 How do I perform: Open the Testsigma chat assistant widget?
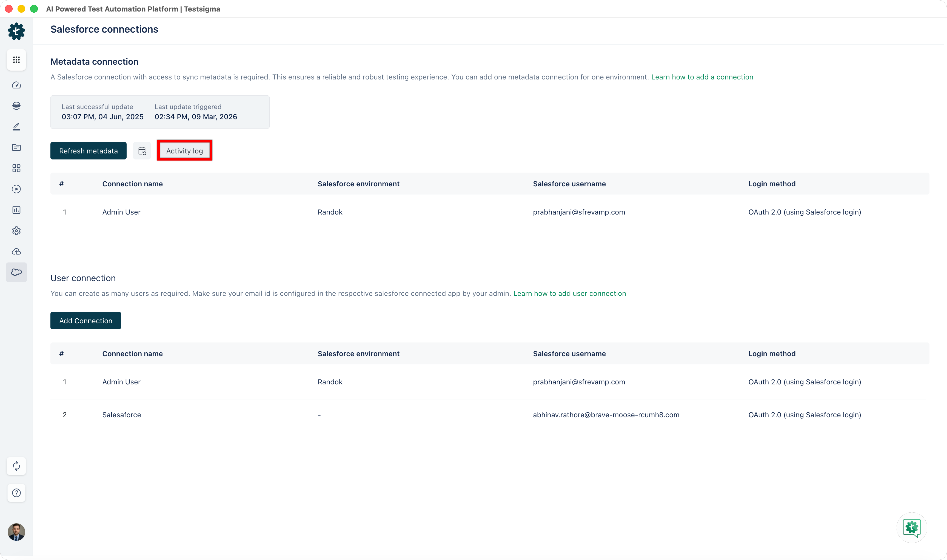point(912,528)
